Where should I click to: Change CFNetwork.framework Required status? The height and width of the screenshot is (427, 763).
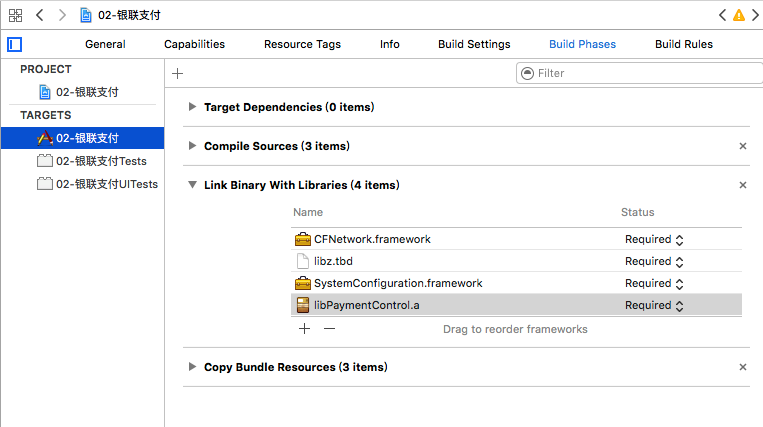[654, 239]
